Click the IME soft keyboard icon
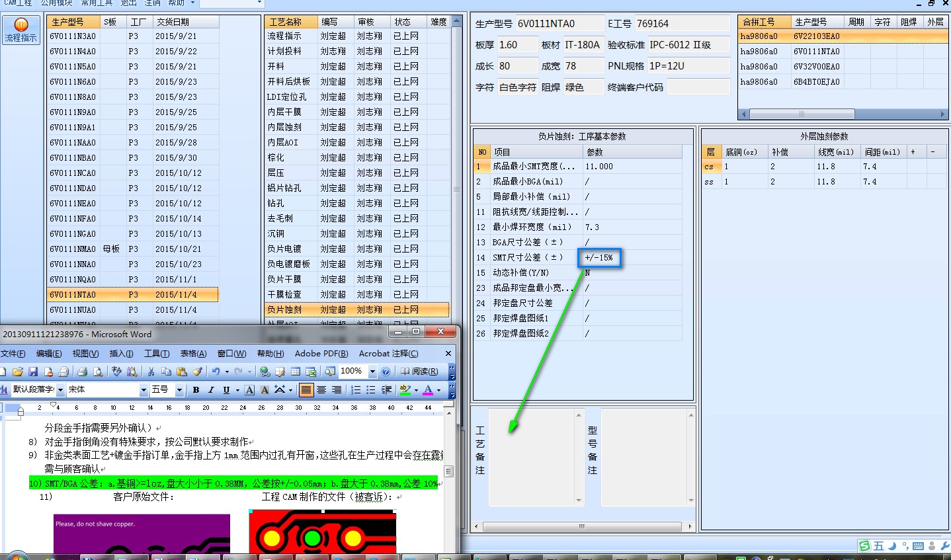This screenshot has width=951, height=560. tap(918, 546)
